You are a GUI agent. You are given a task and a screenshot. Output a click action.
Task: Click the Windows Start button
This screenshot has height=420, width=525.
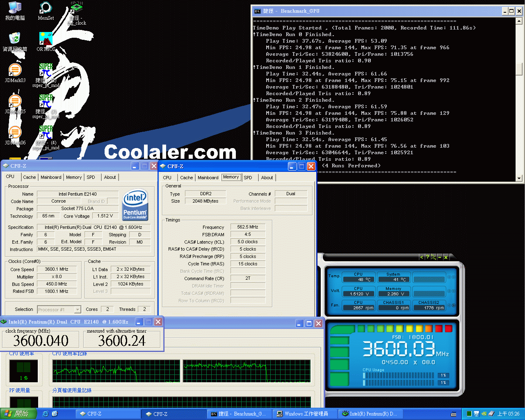point(18,414)
